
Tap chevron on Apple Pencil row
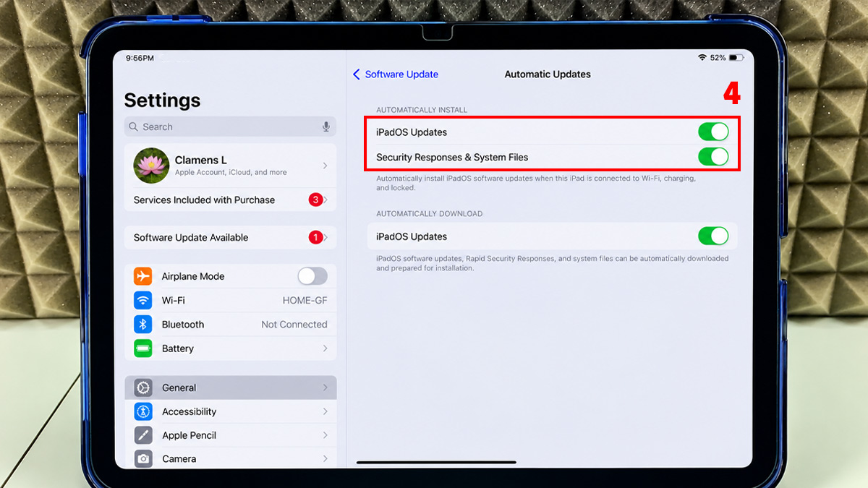(325, 435)
